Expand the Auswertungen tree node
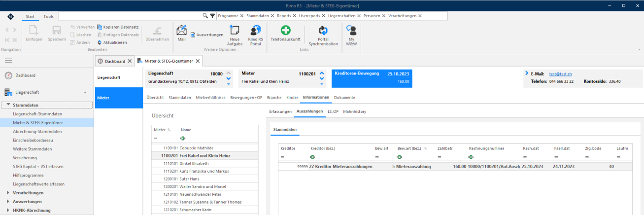The width and height of the screenshot is (644, 215). click(x=8, y=202)
